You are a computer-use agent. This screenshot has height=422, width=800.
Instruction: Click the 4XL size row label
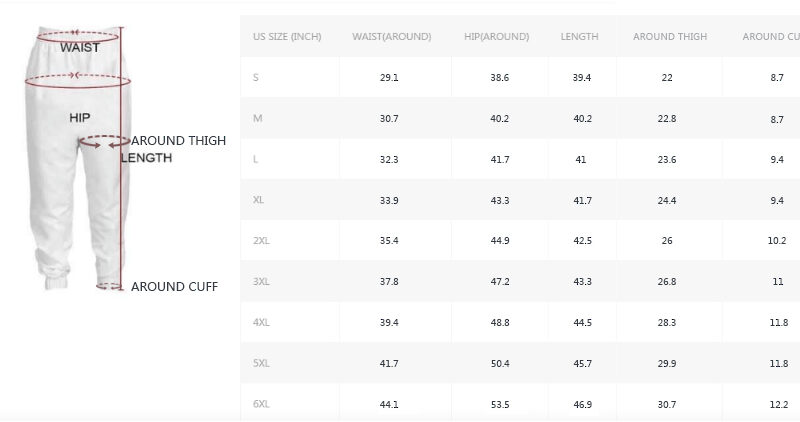coord(261,323)
